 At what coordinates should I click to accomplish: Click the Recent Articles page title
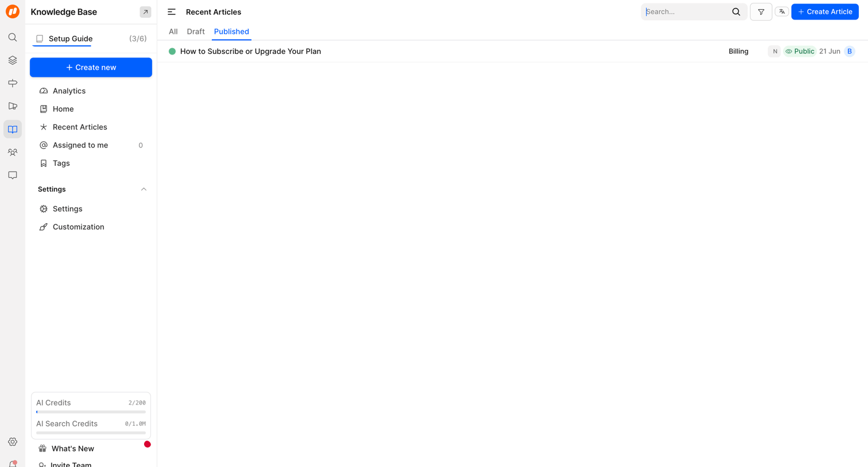click(x=214, y=12)
